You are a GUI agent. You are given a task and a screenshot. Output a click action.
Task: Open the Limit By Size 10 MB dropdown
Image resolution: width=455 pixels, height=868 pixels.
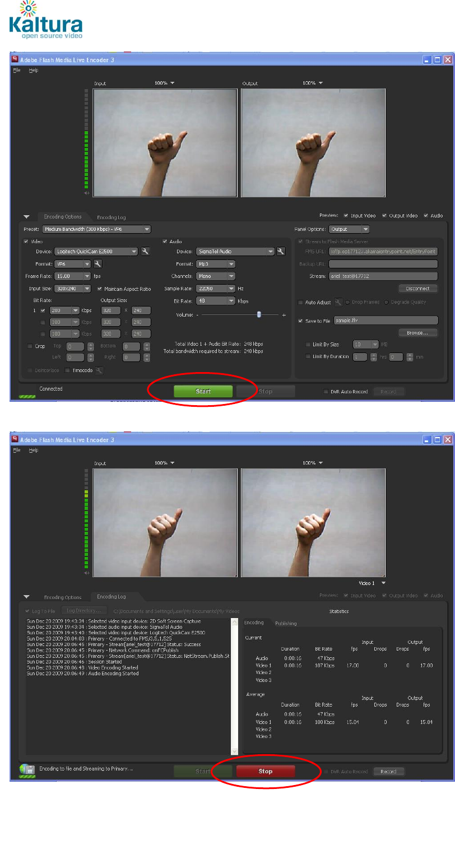[x=365, y=345]
